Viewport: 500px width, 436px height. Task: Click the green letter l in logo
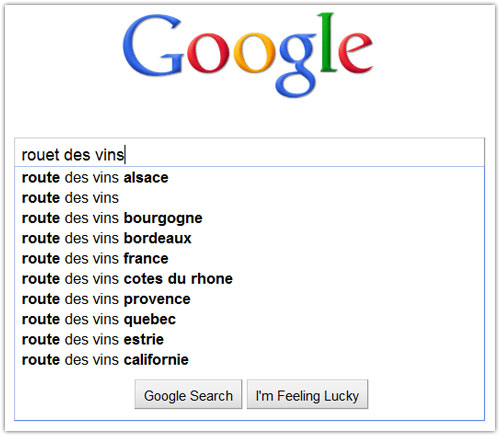click(327, 42)
